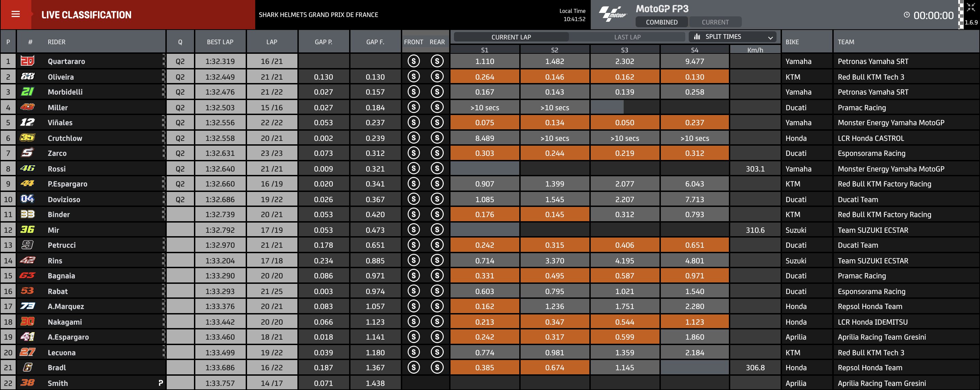
Task: Click Bradl's rear tyre soft icon
Action: coord(437,367)
